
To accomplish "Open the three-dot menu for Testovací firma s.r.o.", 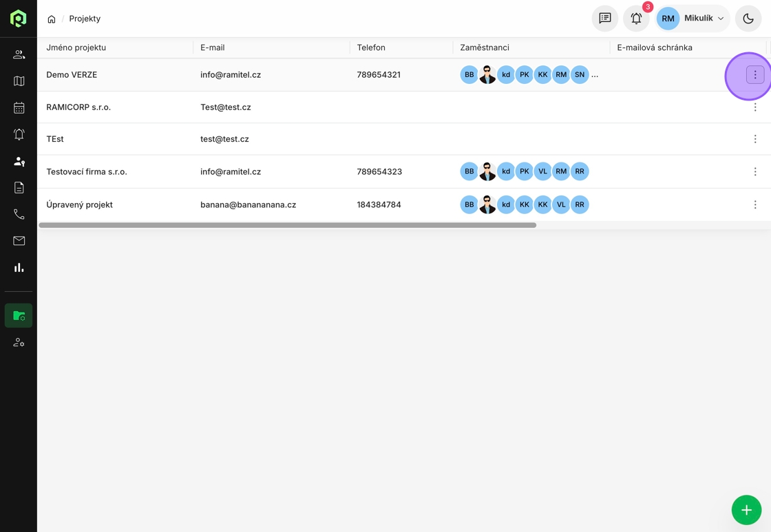I will (755, 171).
